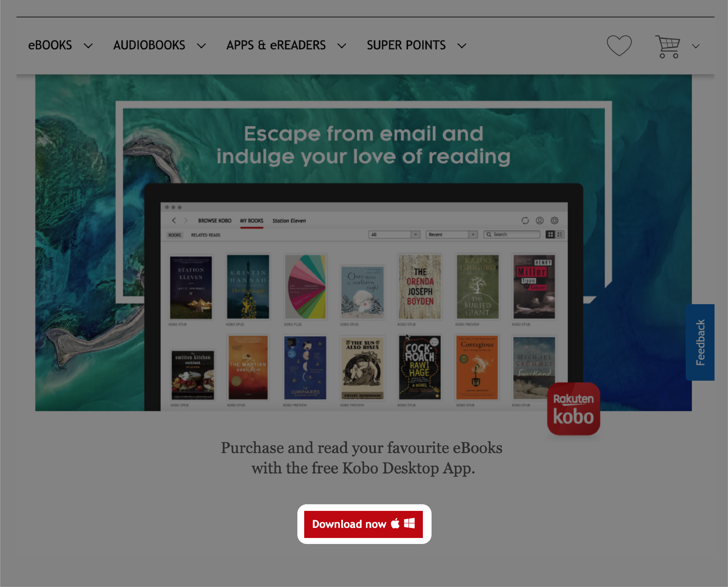This screenshot has width=728, height=587.
Task: Toggle the grid view icon in library
Action: tap(552, 234)
